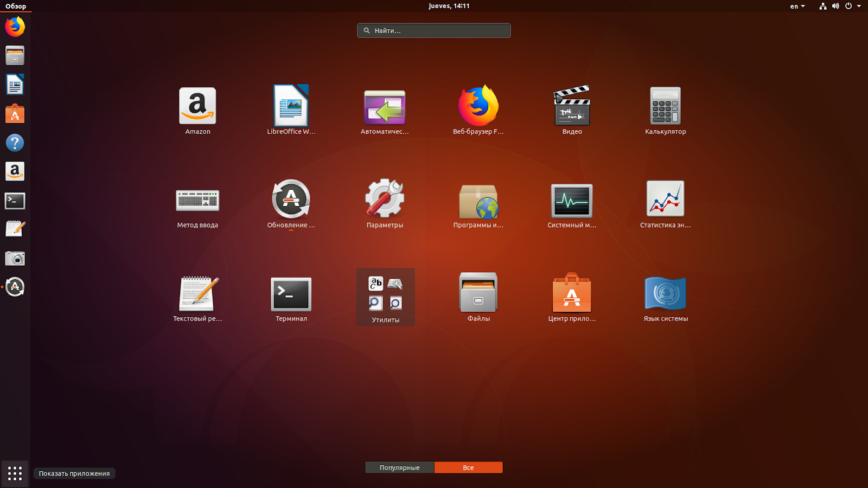This screenshot has height=488, width=868.
Task: Click the volume icon in the top bar
Action: [x=835, y=6]
